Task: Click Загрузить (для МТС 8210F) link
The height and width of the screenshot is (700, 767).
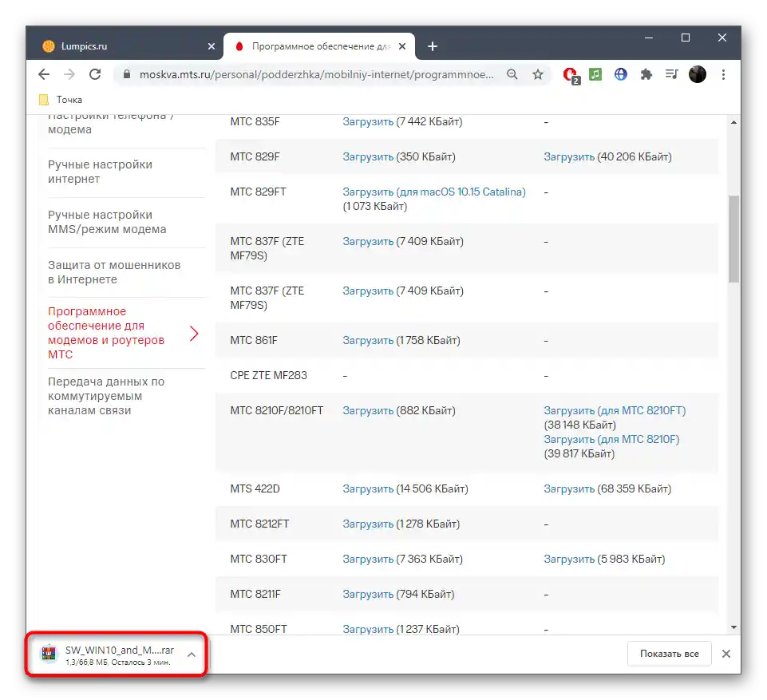Action: pyautogui.click(x=611, y=439)
